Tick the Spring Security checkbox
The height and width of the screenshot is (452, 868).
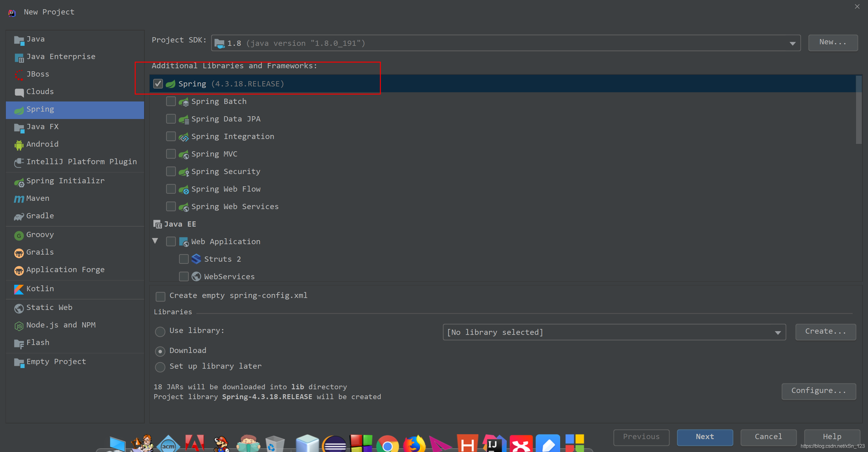click(171, 171)
